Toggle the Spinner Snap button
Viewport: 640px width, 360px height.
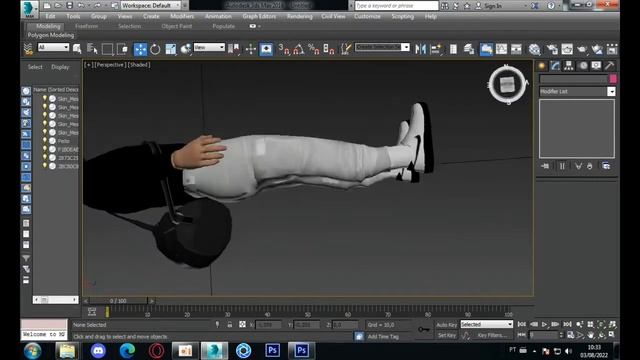pos(329,49)
